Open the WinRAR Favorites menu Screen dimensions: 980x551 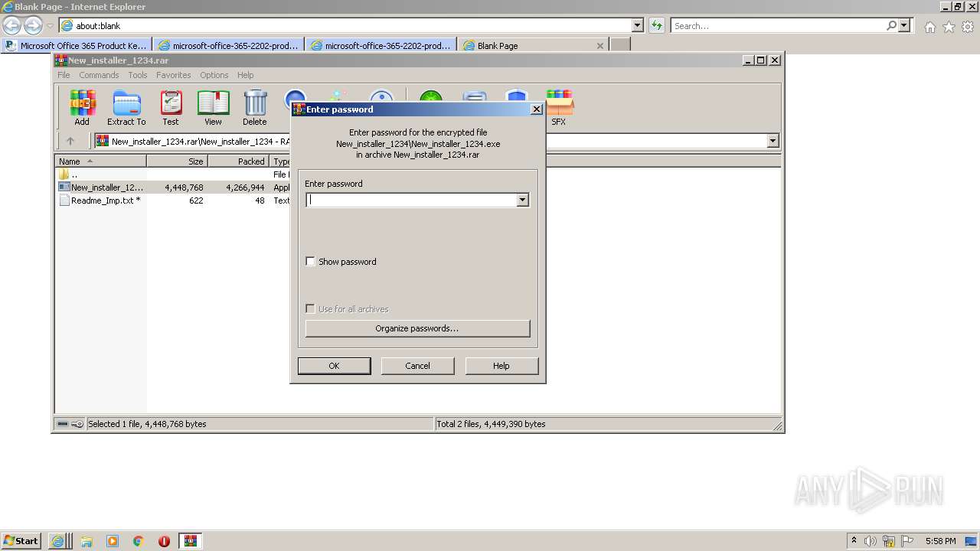[x=174, y=75]
